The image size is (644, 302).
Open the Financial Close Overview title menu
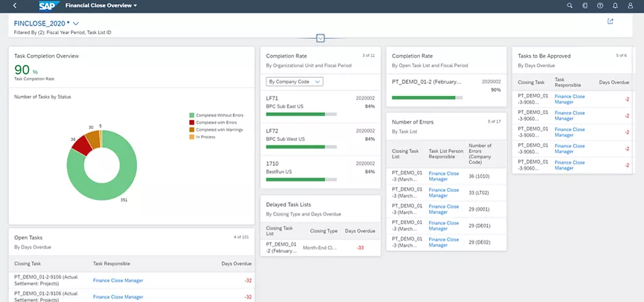(x=101, y=5)
